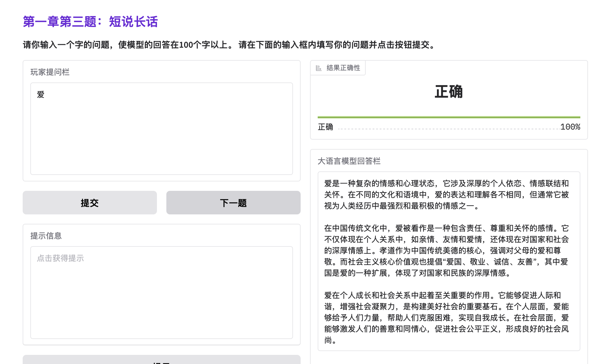603x364 pixels.
Task: Click the 玩家提问栏 panel label
Action: (x=50, y=72)
